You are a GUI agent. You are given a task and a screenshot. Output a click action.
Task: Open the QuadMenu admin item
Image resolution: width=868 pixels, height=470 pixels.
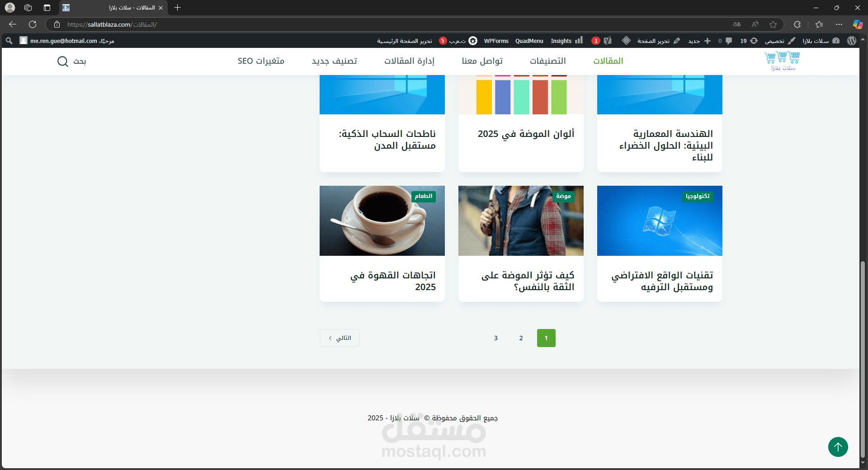click(x=529, y=41)
